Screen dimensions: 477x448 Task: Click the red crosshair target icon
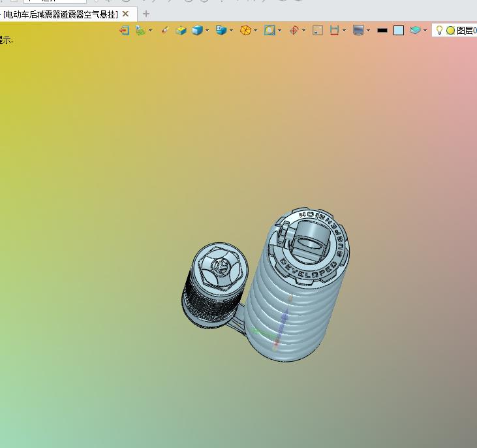294,31
